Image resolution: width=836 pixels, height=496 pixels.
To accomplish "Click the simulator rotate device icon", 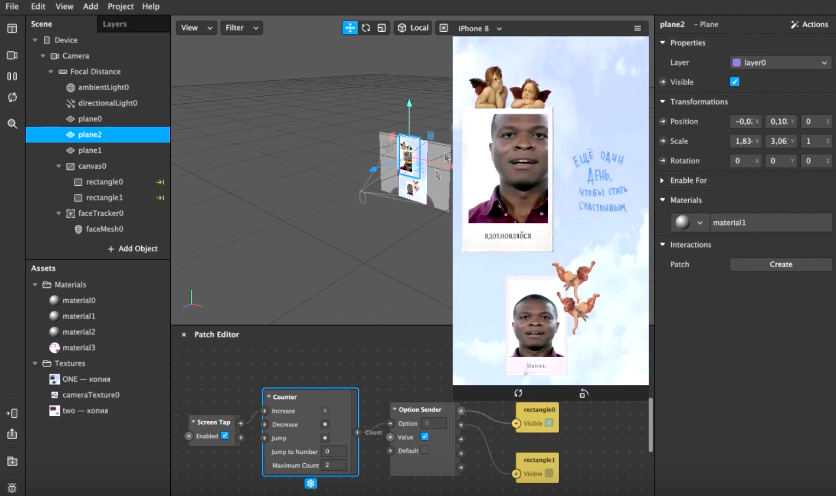I will click(x=584, y=393).
